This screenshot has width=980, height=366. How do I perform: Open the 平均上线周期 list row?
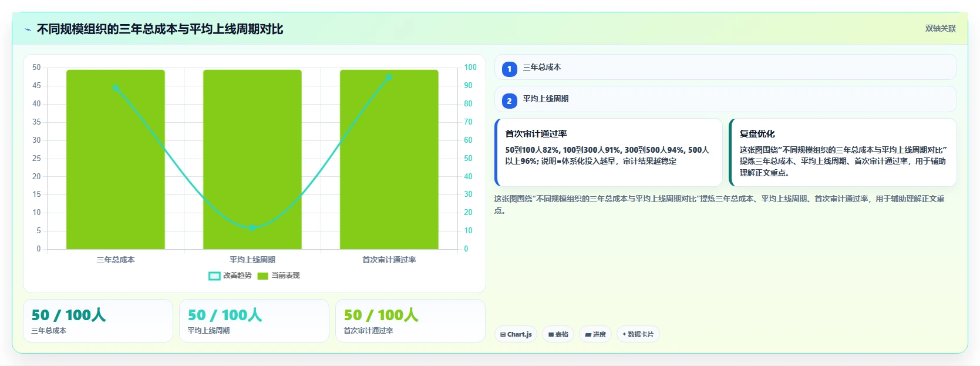pos(725,99)
